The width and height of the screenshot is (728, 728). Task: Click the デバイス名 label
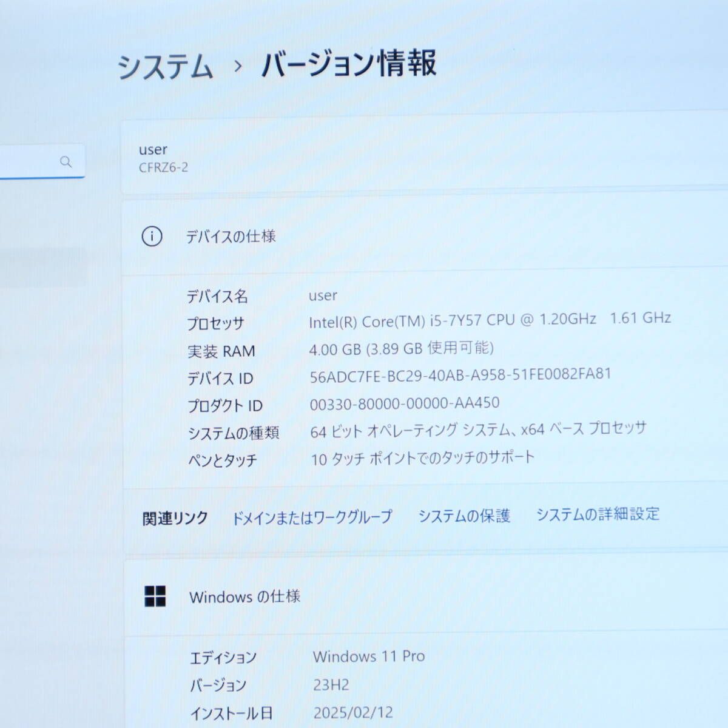(217, 296)
